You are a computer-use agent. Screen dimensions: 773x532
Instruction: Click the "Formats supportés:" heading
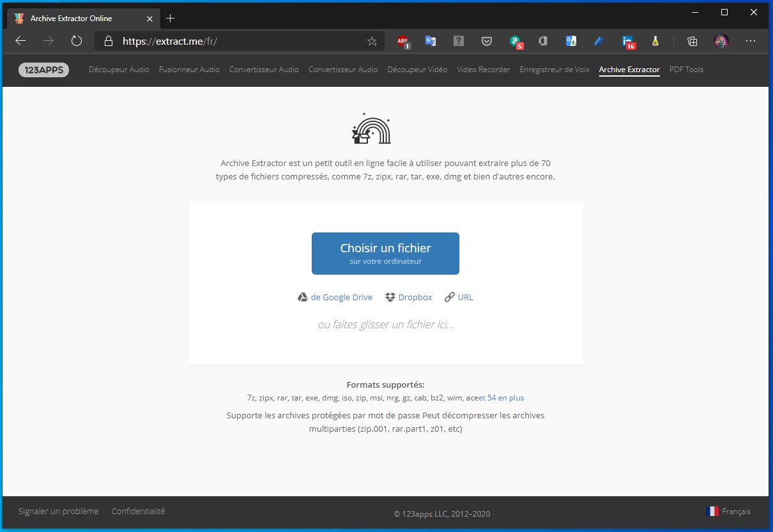pos(385,384)
